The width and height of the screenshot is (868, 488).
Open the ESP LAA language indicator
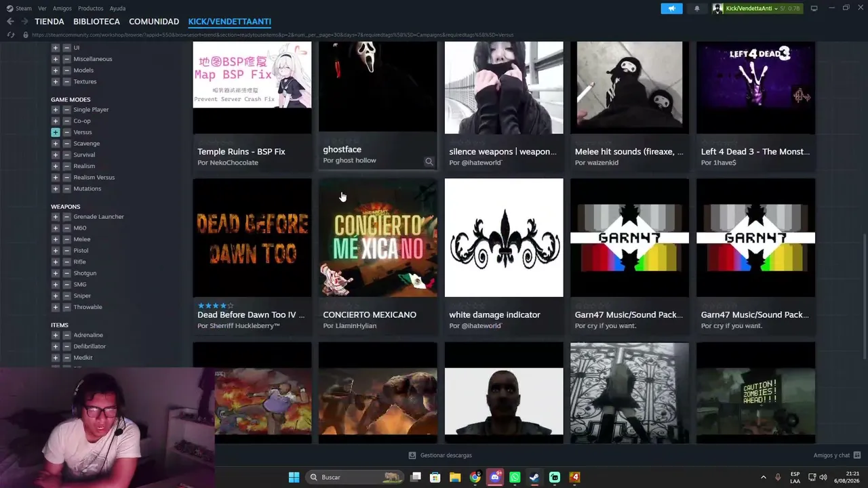click(x=795, y=477)
